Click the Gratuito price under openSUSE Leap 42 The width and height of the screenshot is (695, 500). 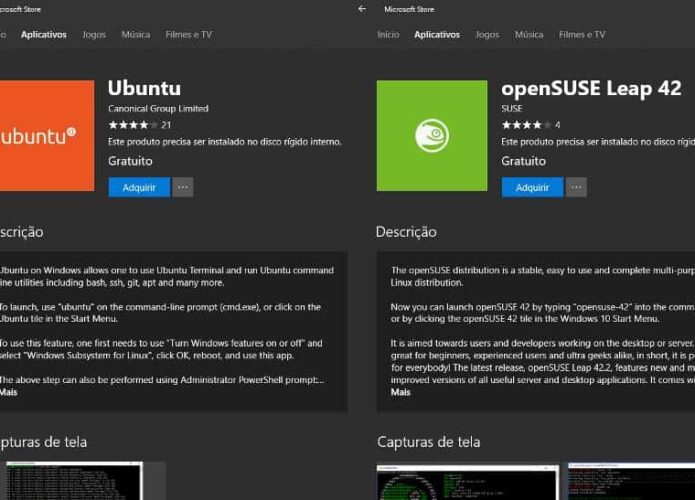click(523, 161)
